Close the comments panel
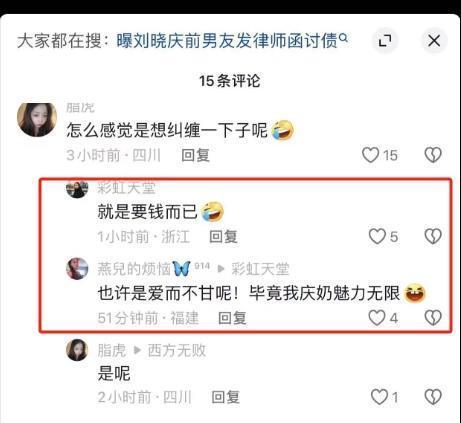The height and width of the screenshot is (423, 461). click(x=434, y=41)
